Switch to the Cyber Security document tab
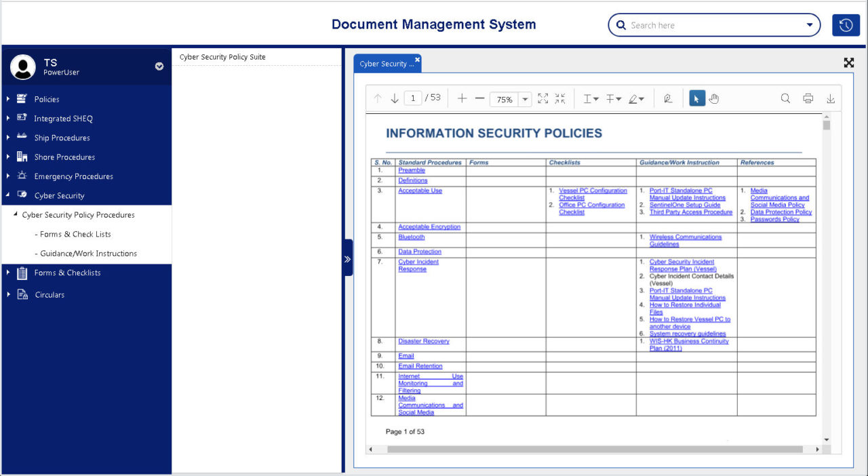This screenshot has width=868, height=476. point(384,62)
